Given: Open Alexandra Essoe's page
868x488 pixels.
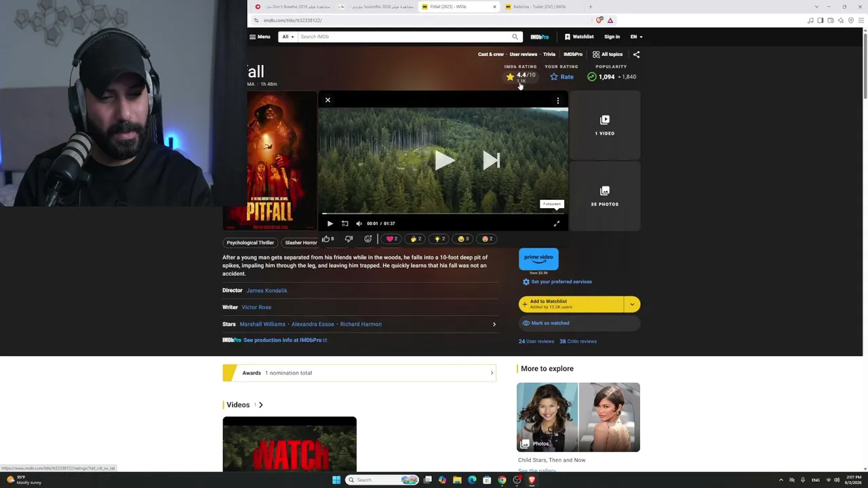Looking at the screenshot, I should (x=313, y=325).
